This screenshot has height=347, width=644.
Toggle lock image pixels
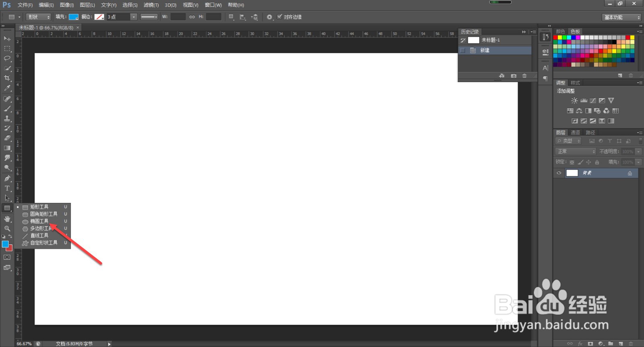(580, 162)
